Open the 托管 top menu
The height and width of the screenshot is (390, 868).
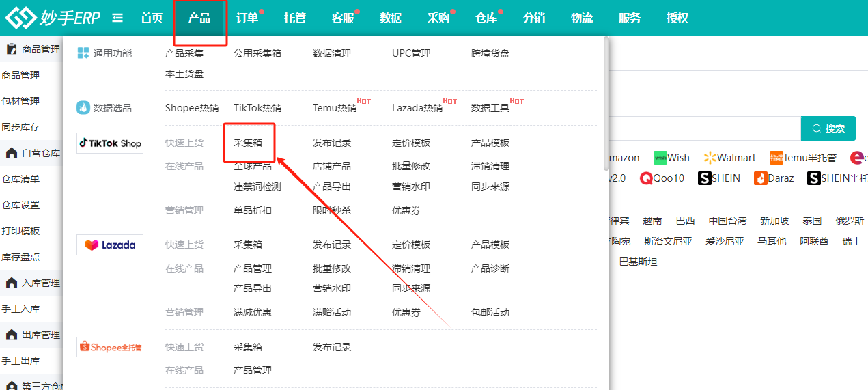[x=295, y=18]
